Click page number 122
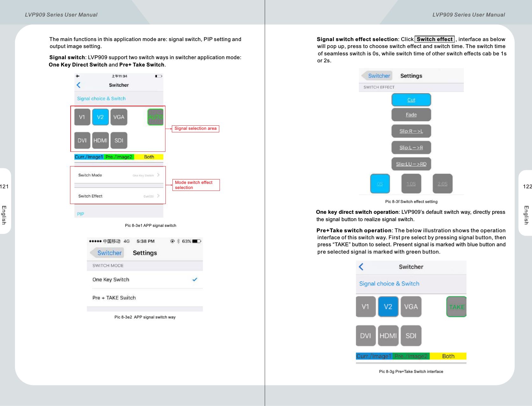532x406 pixels. [527, 186]
